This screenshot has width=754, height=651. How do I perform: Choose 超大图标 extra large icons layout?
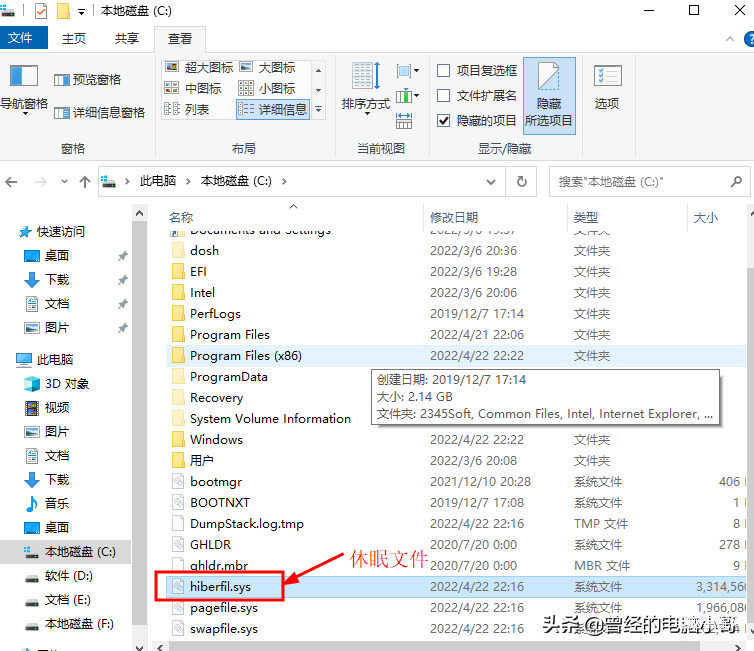[x=198, y=67]
